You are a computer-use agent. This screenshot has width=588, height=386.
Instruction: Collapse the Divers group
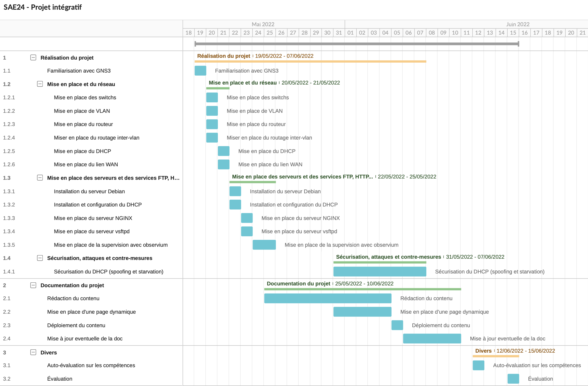pyautogui.click(x=33, y=352)
